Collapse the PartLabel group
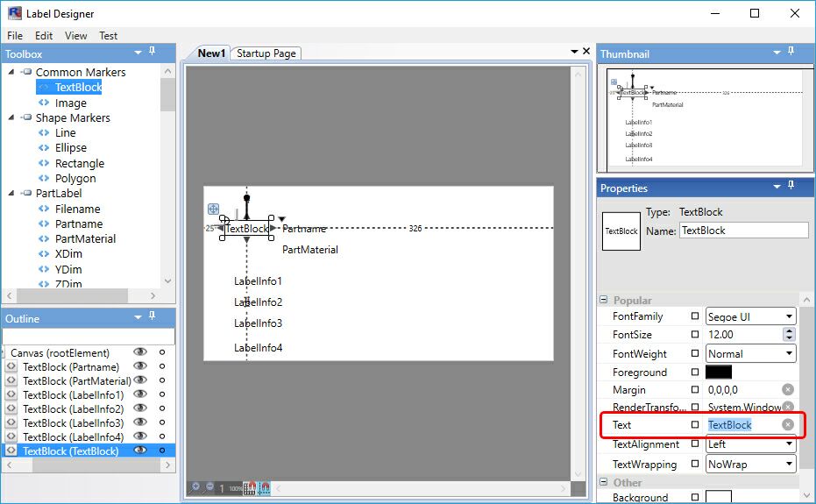816x504 pixels. [11, 193]
